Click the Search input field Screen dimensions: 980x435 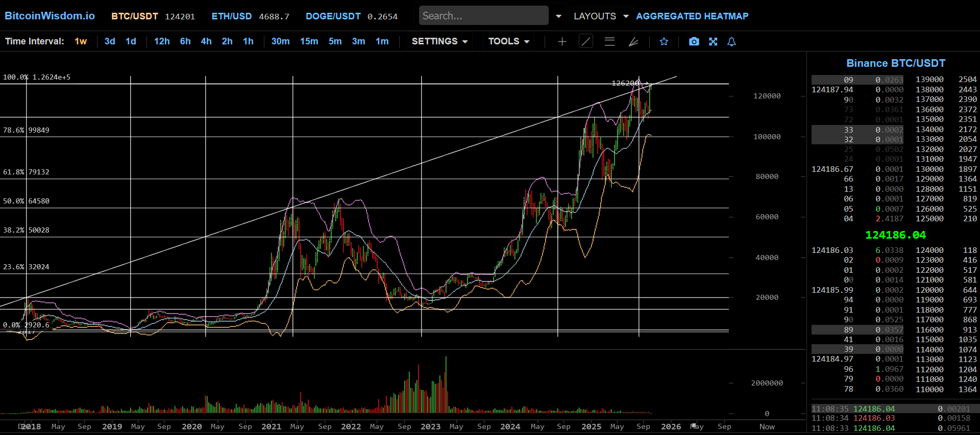coord(483,16)
